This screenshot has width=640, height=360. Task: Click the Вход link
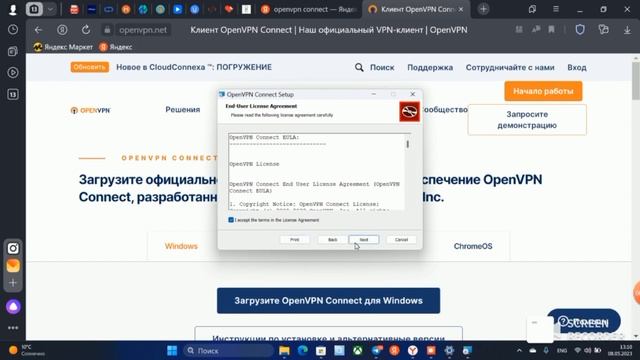(577, 67)
